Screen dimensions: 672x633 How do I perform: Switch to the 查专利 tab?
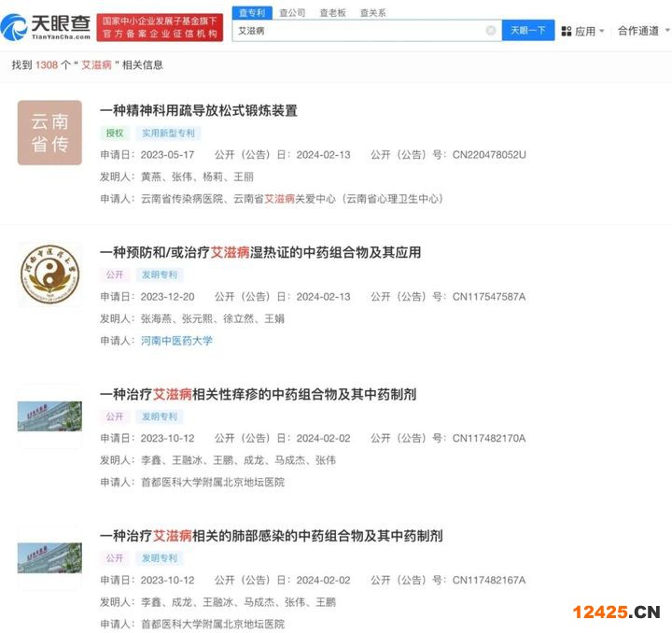coord(252,12)
